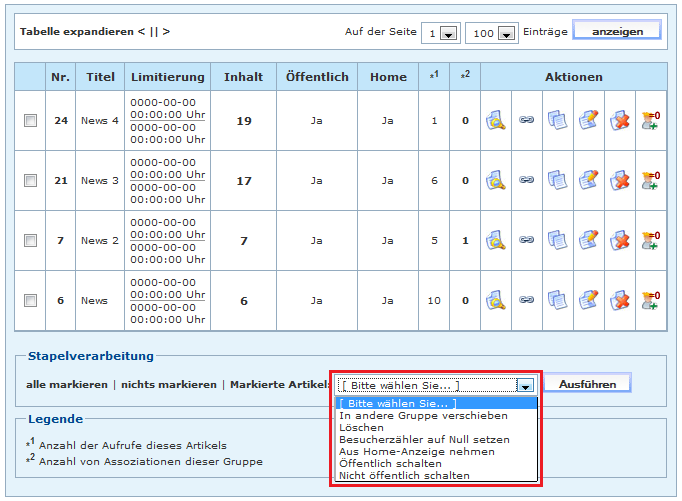Click the edit pencil icon for News 4

[x=589, y=121]
